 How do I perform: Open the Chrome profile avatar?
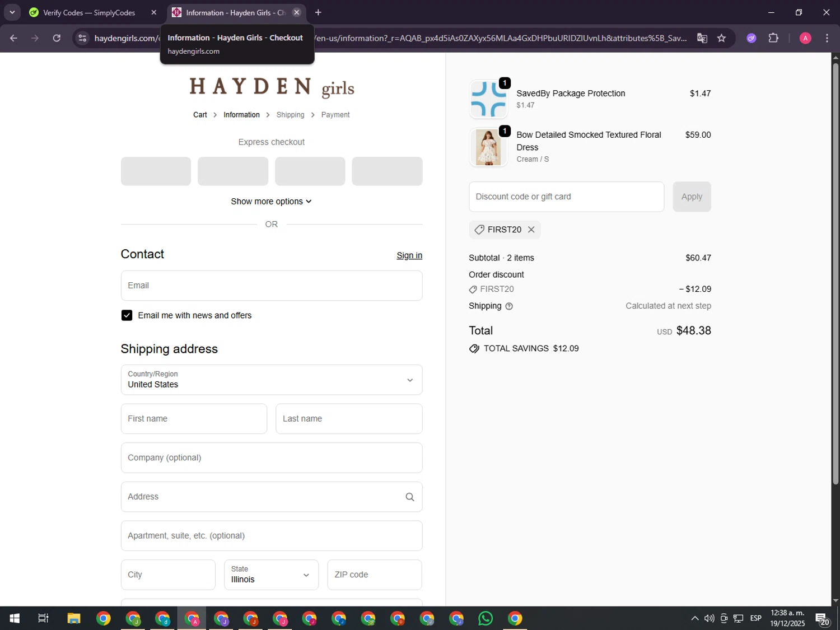pos(805,38)
